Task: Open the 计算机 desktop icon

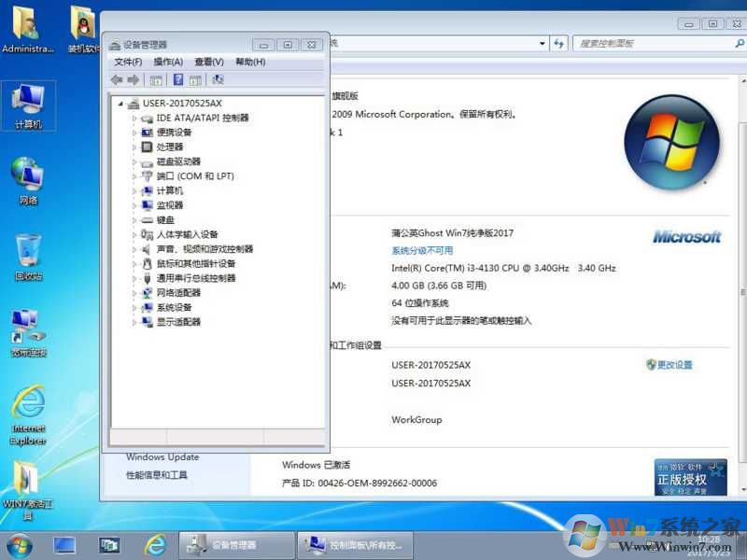Action: 28,105
